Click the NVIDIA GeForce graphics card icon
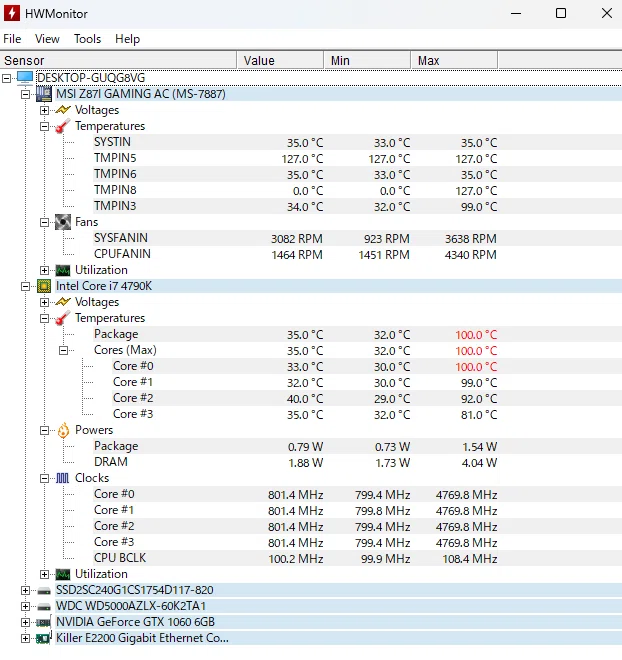The image size is (622, 660). (43, 622)
